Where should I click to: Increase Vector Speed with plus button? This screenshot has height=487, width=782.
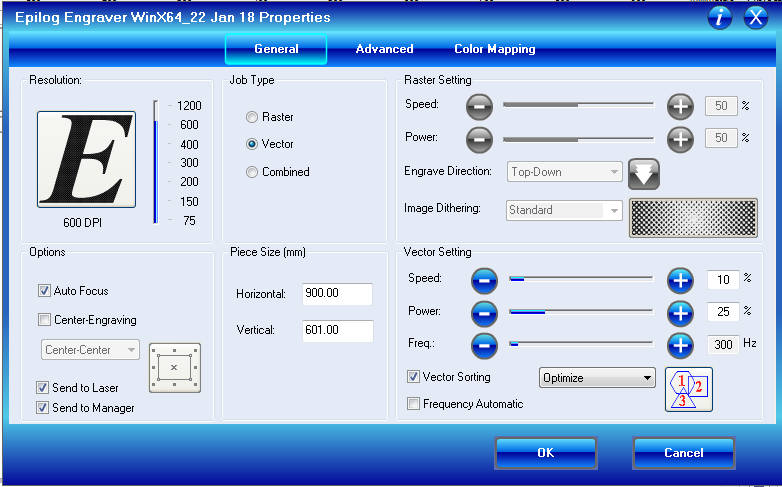[x=680, y=280]
